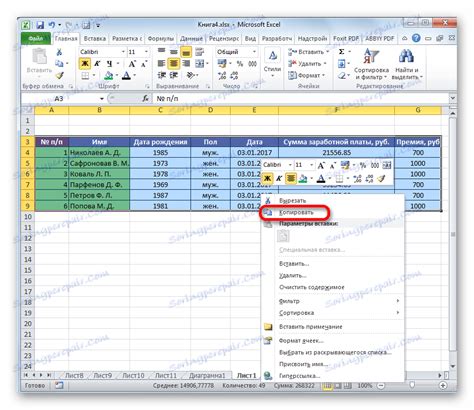Click the Удалить button in Ячейки group
This screenshot has height=410, width=474.
(307, 63)
